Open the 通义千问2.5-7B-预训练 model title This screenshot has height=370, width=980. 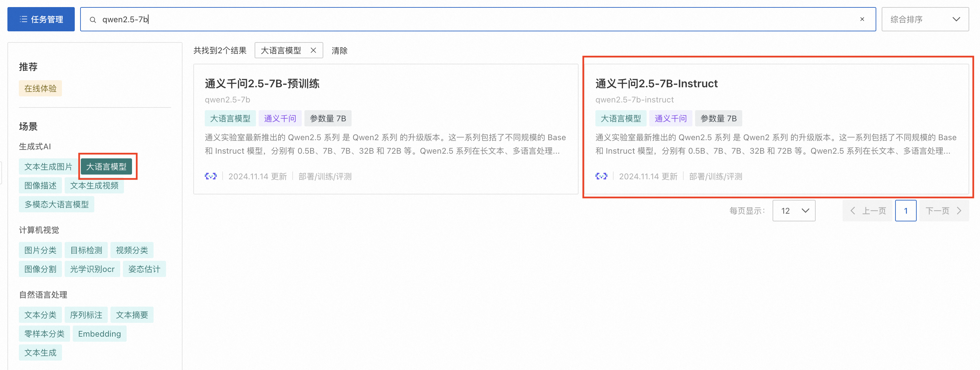tap(262, 83)
